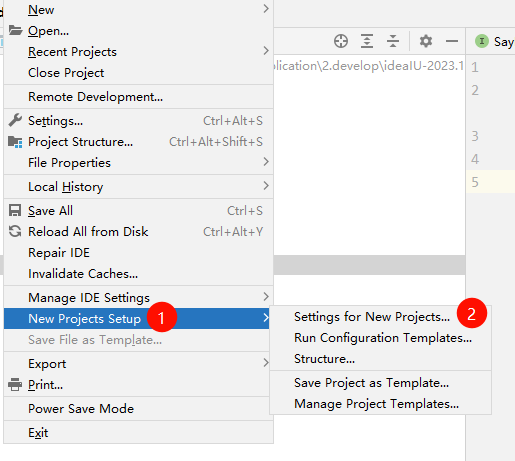Choose Close Project
The image size is (515, 461).
pos(138,73)
